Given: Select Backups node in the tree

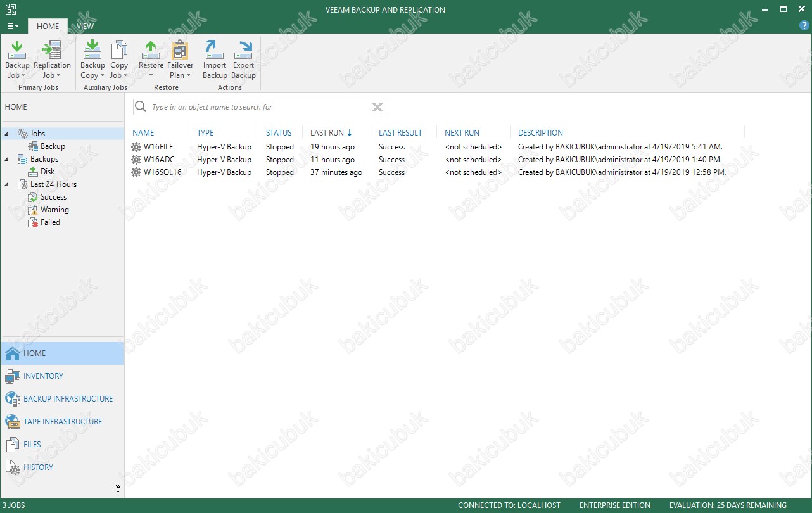Looking at the screenshot, I should click(44, 159).
